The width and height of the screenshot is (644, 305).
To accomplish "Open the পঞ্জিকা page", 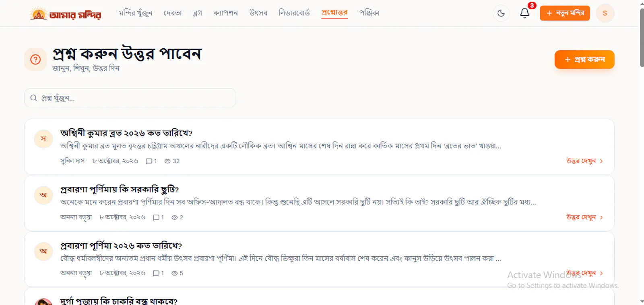I will tap(369, 13).
